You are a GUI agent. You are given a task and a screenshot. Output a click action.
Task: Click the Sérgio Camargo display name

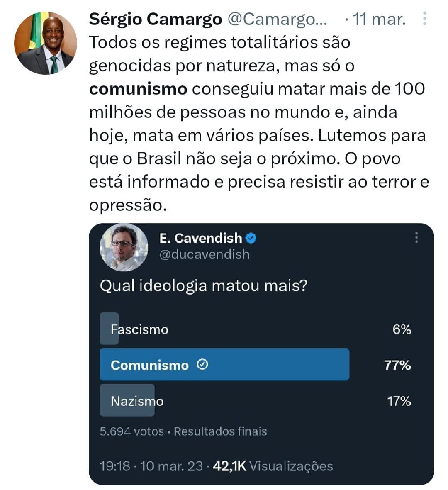point(156,20)
